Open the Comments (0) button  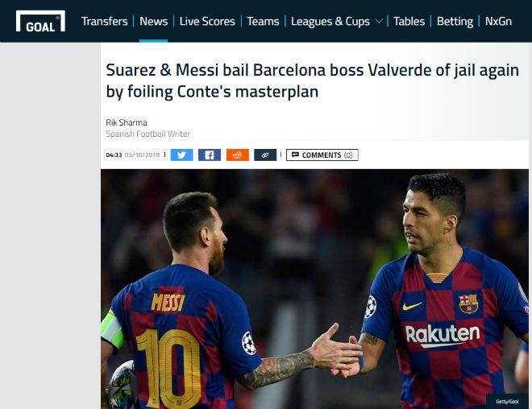(322, 155)
